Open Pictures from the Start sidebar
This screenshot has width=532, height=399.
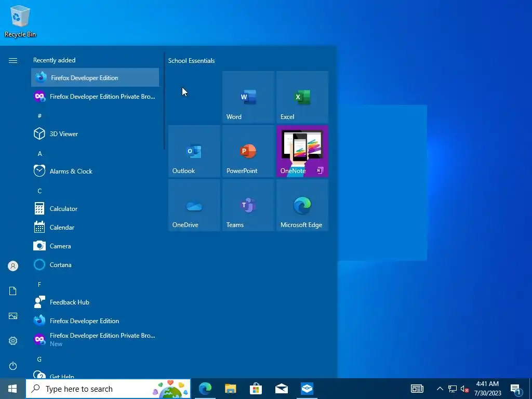click(13, 316)
